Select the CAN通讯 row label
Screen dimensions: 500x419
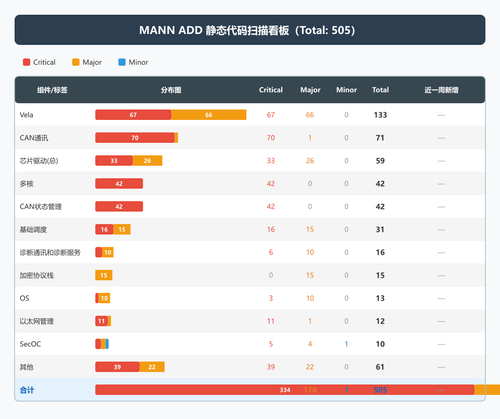click(34, 138)
